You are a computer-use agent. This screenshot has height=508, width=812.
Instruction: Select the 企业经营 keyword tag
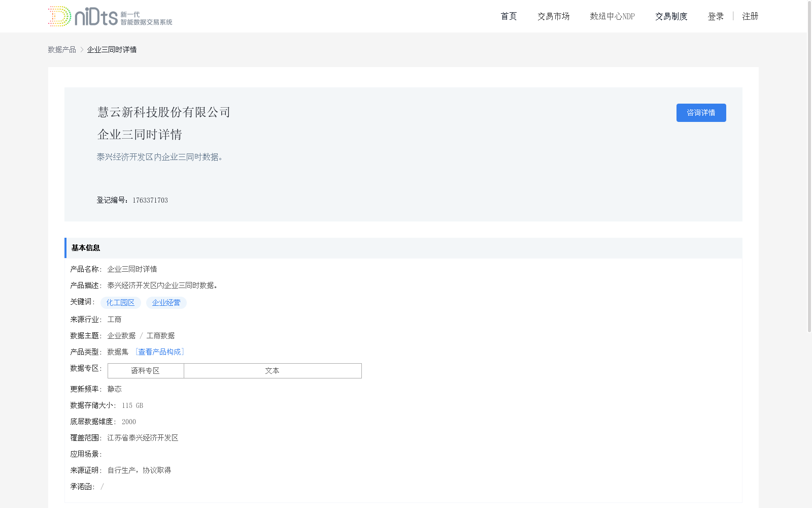pyautogui.click(x=166, y=303)
